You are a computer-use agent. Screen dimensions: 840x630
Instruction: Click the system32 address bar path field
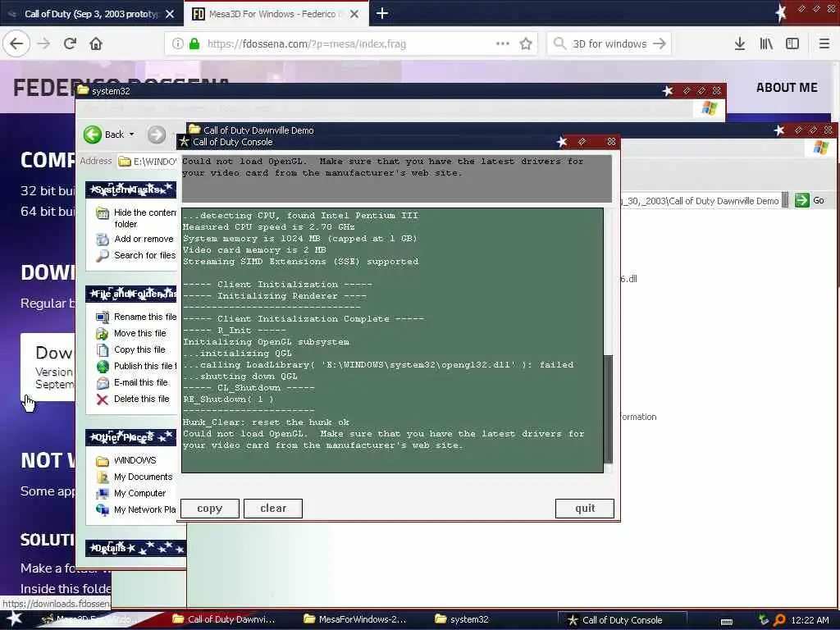point(148,162)
